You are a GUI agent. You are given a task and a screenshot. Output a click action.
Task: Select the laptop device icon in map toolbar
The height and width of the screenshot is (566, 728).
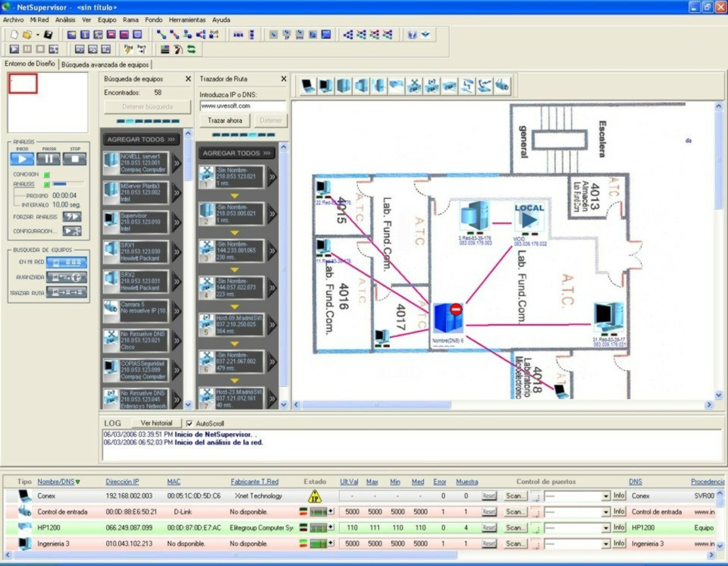pyautogui.click(x=308, y=86)
